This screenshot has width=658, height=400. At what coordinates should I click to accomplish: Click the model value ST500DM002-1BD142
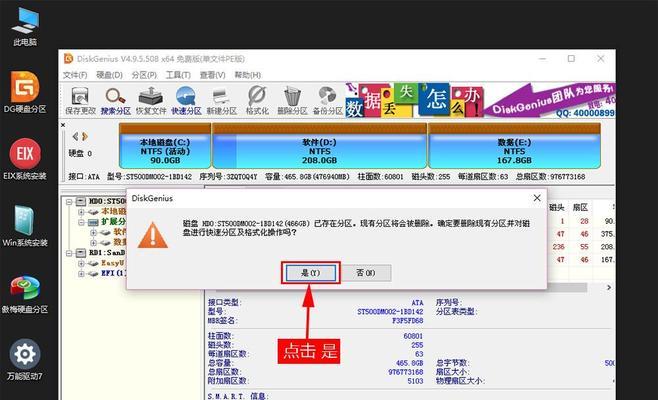coord(390,312)
